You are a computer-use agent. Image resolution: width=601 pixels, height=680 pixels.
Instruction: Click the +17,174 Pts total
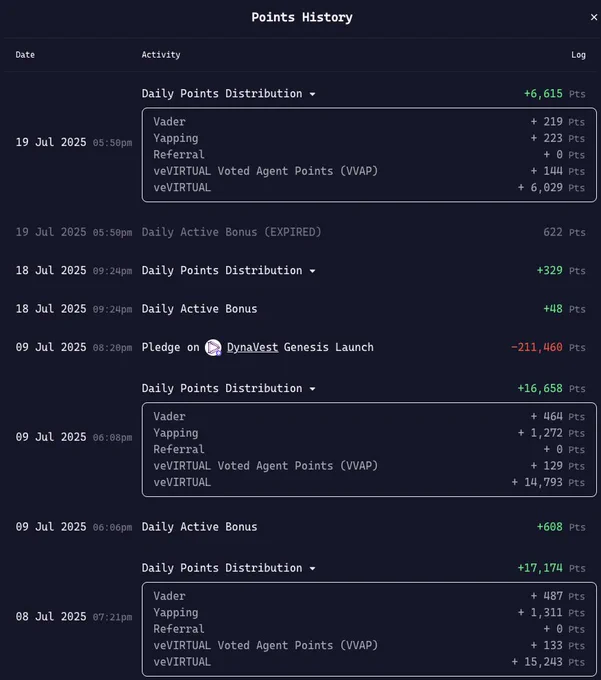[551, 568]
